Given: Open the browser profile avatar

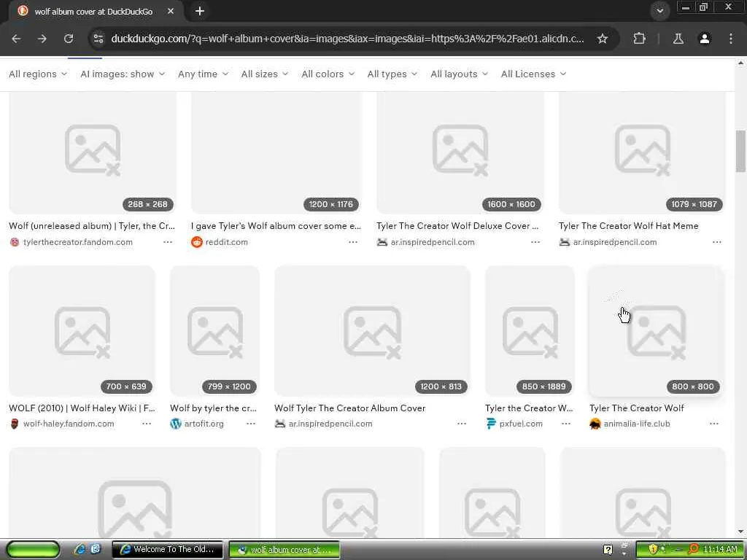Looking at the screenshot, I should coord(705,39).
